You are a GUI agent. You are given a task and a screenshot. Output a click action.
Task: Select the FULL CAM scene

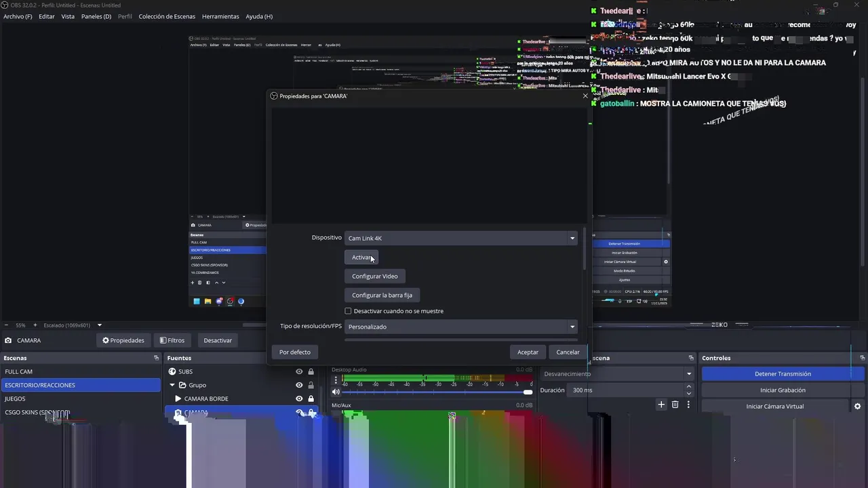(x=80, y=371)
